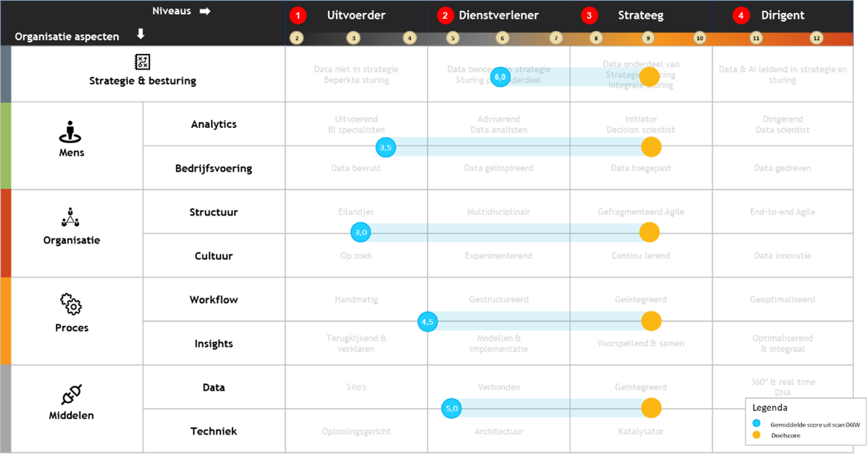The width and height of the screenshot is (868, 454).
Task: Select the Mens person icon
Action: coord(70,132)
